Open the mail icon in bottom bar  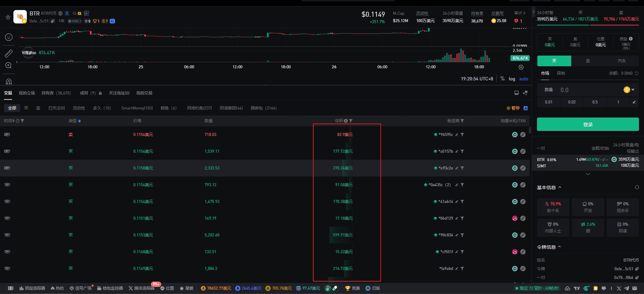(635, 288)
